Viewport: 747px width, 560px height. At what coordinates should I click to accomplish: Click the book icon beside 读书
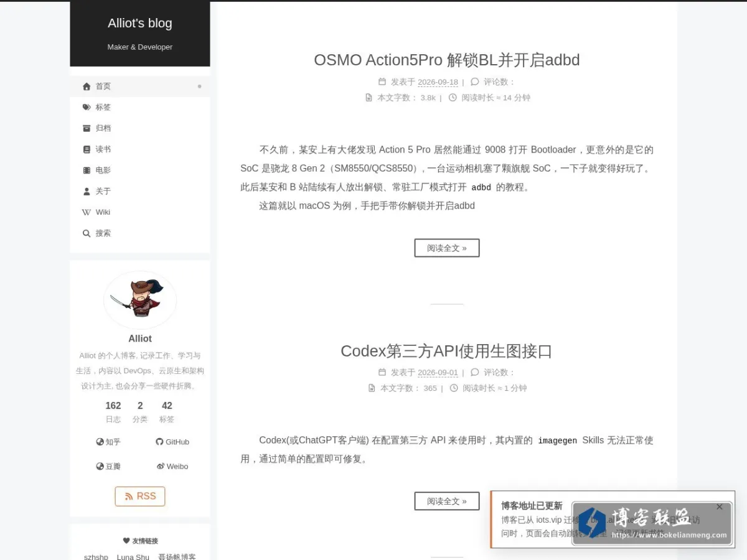click(x=87, y=149)
